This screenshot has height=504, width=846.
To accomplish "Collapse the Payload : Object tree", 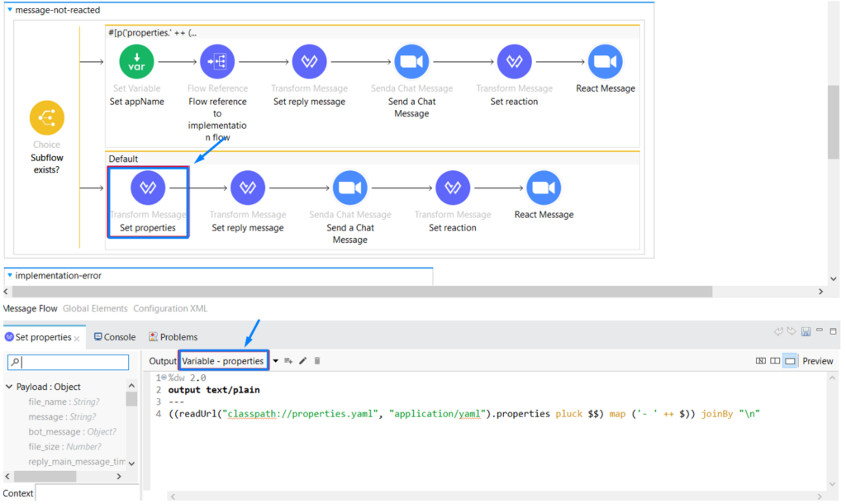I will (11, 386).
